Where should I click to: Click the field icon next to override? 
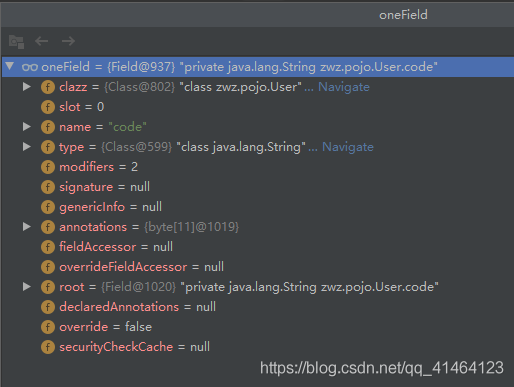coord(48,327)
